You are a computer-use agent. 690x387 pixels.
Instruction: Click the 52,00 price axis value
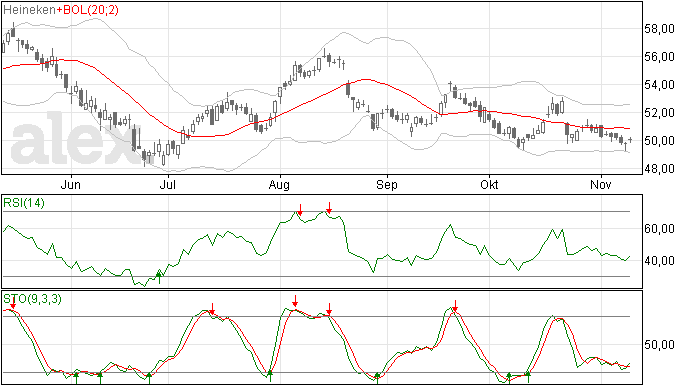(x=659, y=113)
